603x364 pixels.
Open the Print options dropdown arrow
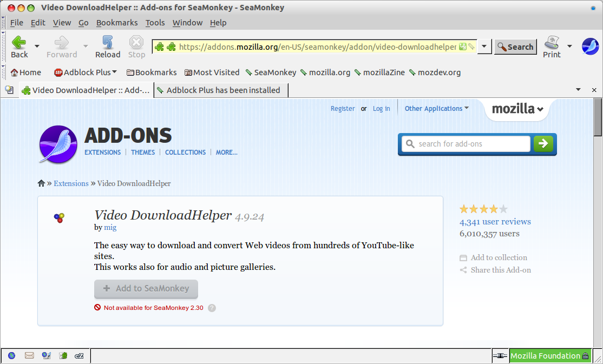point(569,46)
